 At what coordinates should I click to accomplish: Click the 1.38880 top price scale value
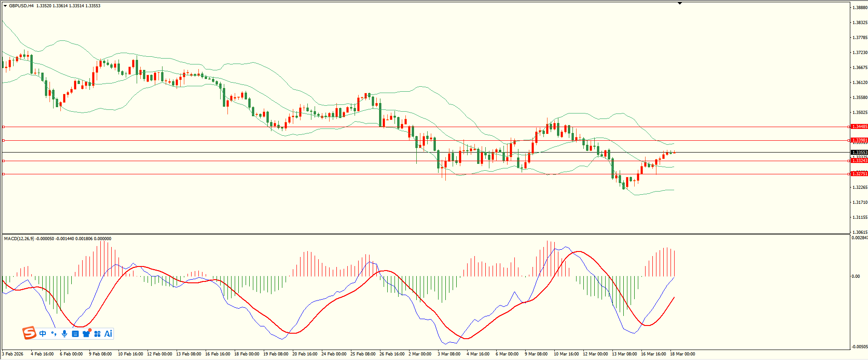click(x=860, y=8)
